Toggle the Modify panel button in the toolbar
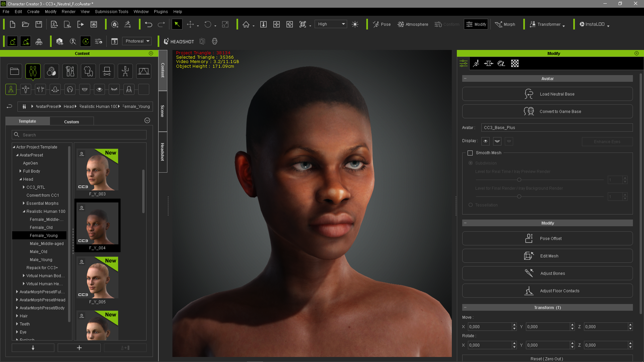The width and height of the screenshot is (644, 362). point(476,24)
